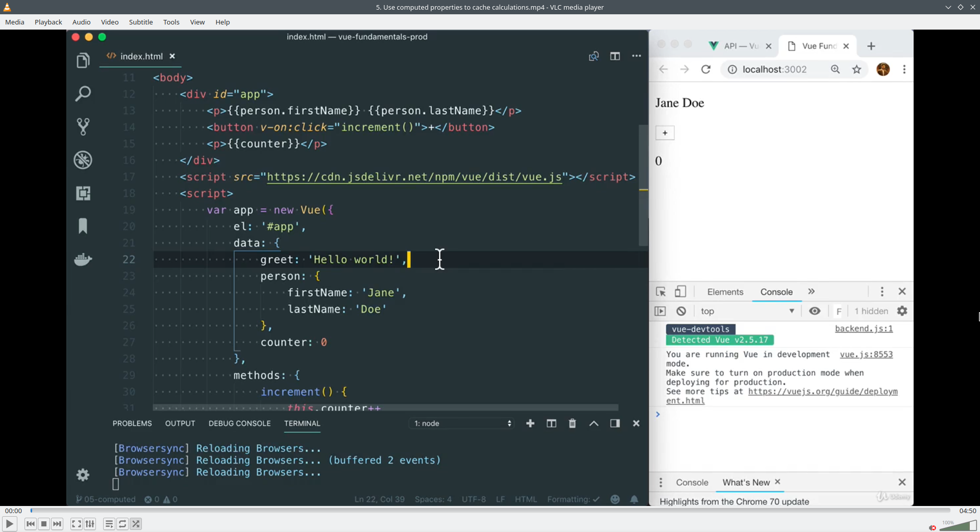Open Source Control icon in VS Code sidebar
This screenshot has width=980, height=532.
[x=83, y=126]
